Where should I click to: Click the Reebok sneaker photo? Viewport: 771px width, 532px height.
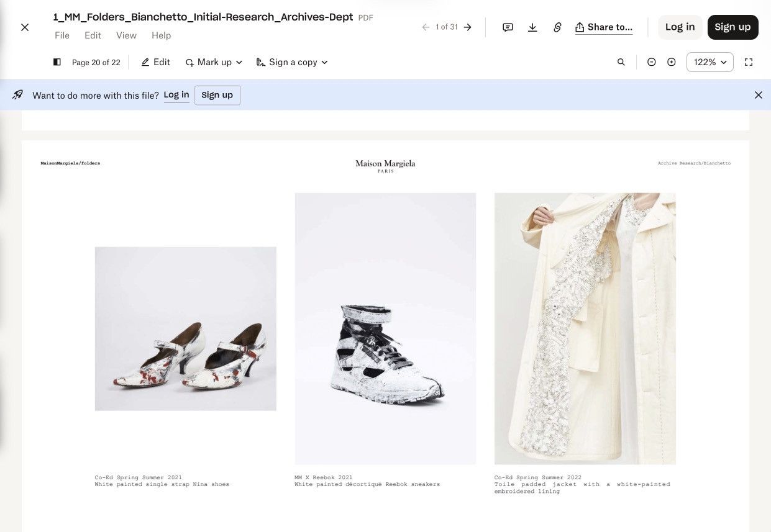click(x=385, y=328)
